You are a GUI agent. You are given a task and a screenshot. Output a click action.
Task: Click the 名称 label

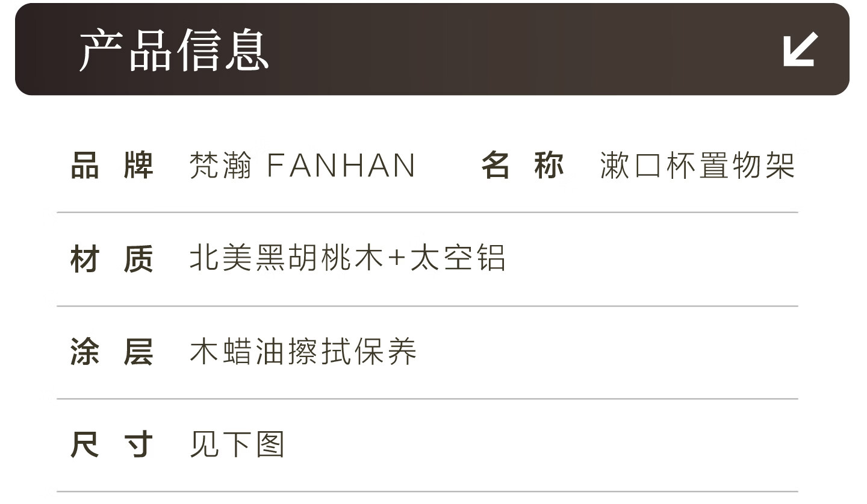click(x=522, y=165)
